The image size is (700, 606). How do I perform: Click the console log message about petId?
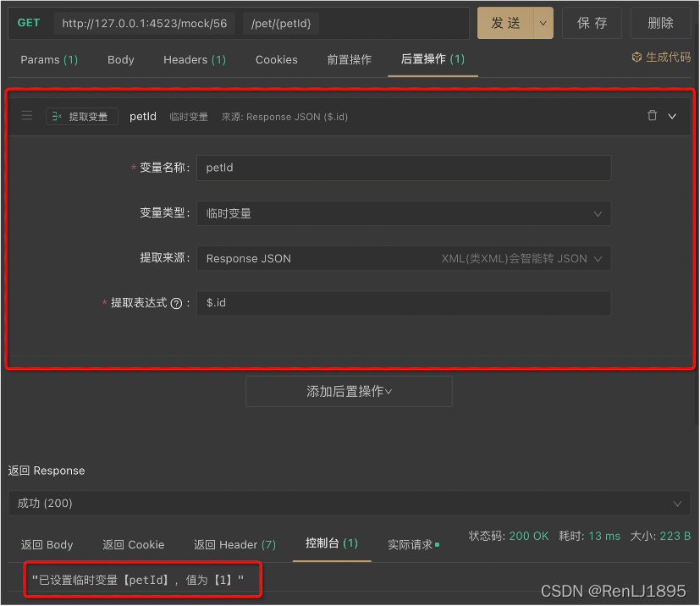pos(137,580)
